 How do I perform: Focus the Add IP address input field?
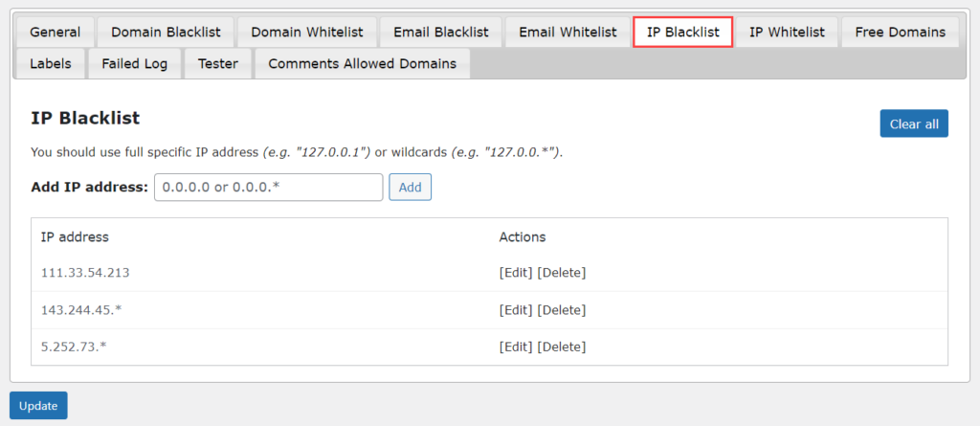(x=268, y=187)
